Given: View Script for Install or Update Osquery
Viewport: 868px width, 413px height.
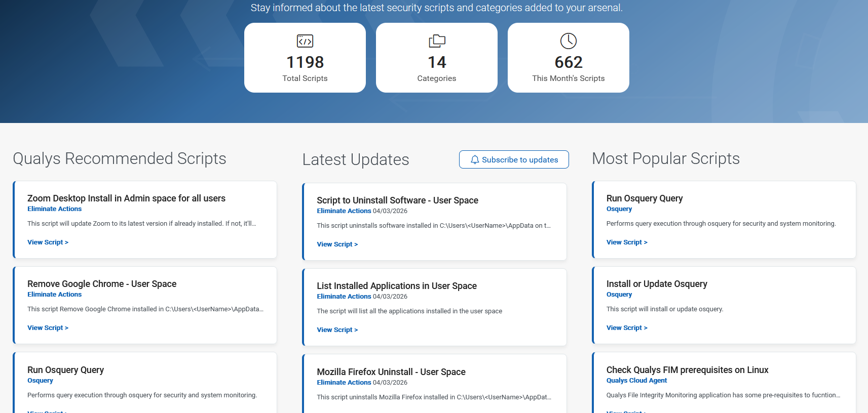Looking at the screenshot, I should click(x=627, y=328).
